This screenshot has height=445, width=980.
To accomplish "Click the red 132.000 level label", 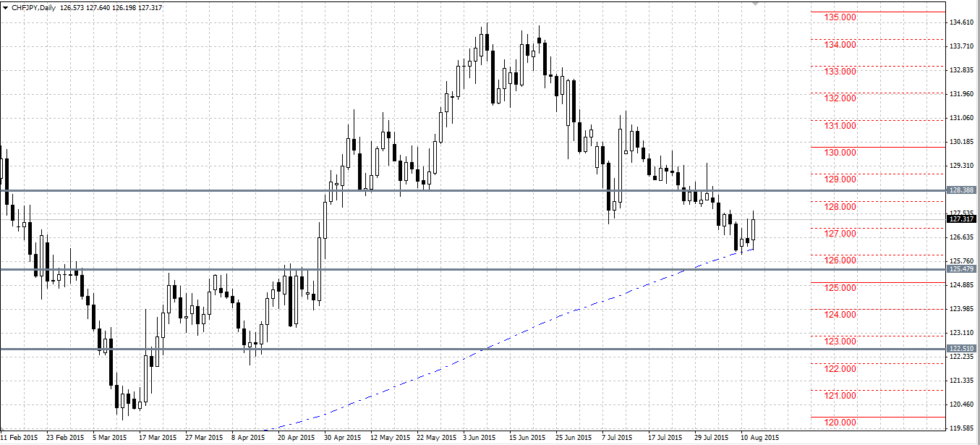I will (x=842, y=98).
